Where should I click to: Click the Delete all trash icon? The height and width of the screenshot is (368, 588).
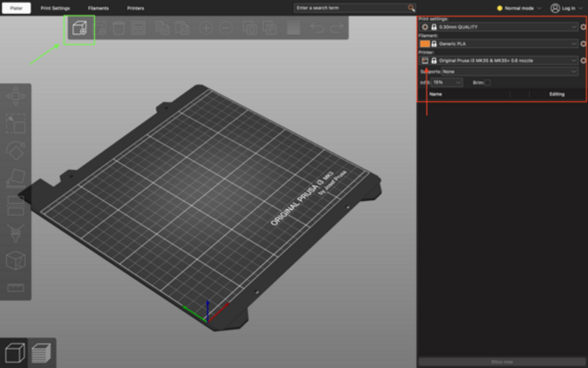[118, 28]
